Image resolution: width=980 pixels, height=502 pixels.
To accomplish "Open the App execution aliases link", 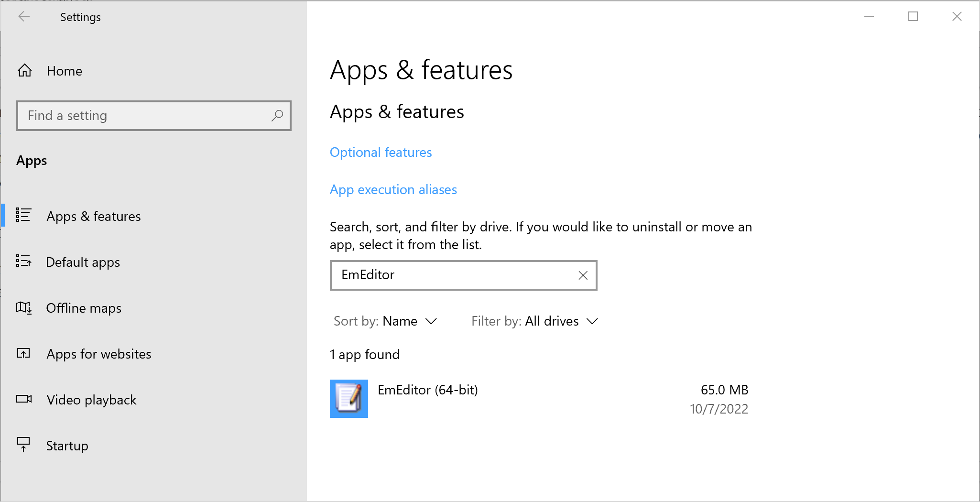I will pos(393,189).
